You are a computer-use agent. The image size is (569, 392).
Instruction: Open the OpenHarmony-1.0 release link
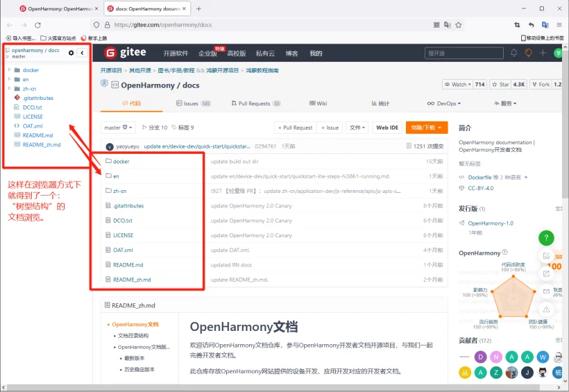point(491,223)
